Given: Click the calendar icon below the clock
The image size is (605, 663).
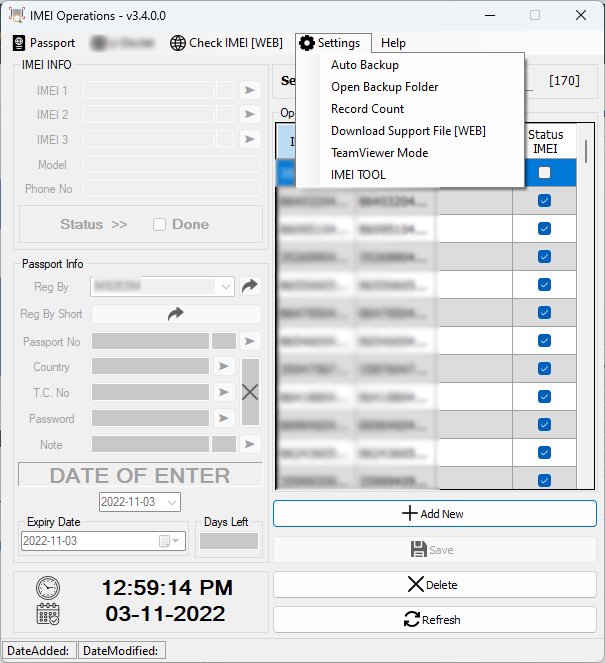Looking at the screenshot, I should 48,614.
